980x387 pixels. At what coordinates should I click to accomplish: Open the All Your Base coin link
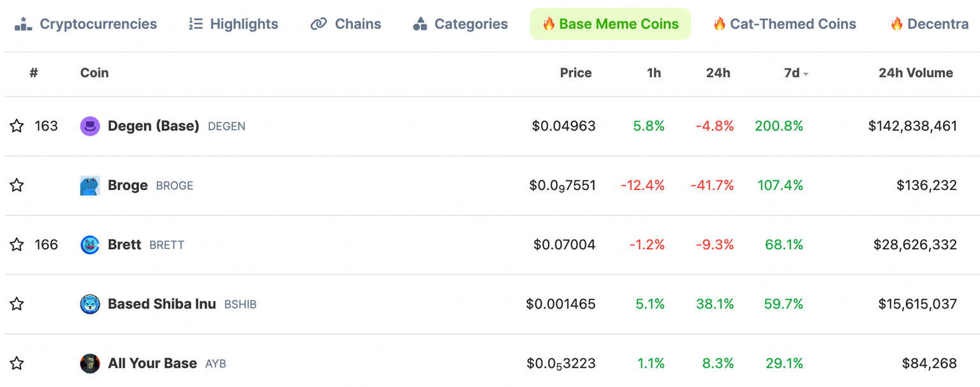(152, 363)
